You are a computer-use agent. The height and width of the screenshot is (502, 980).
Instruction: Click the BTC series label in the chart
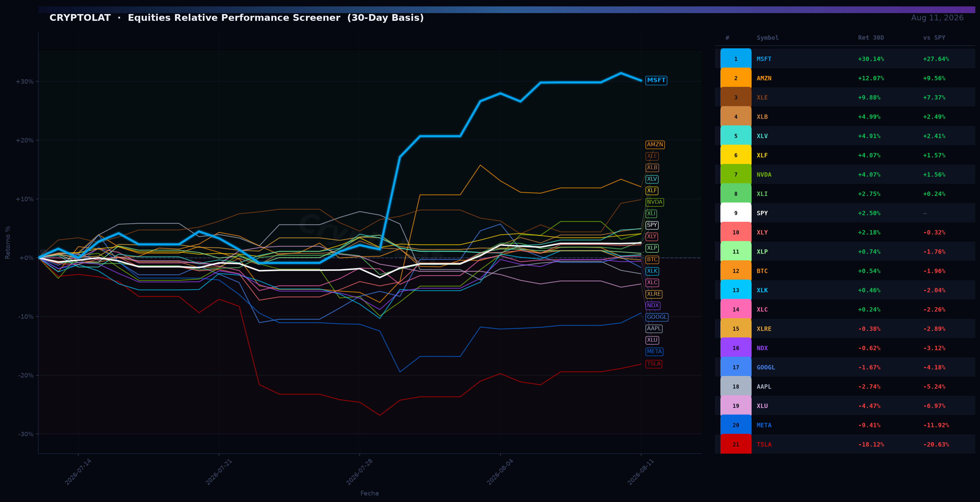click(652, 259)
